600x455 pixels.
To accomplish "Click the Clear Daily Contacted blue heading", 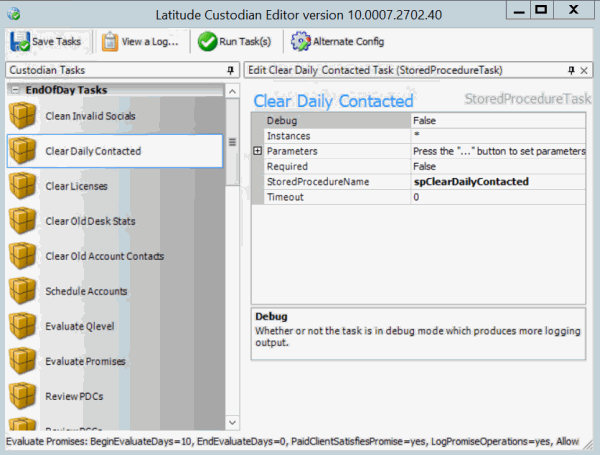I will pos(333,101).
